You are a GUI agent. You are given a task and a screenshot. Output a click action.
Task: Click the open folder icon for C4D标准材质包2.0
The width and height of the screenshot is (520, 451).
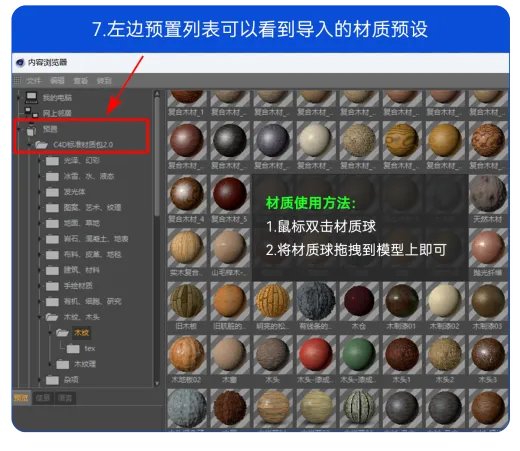pyautogui.click(x=41, y=144)
